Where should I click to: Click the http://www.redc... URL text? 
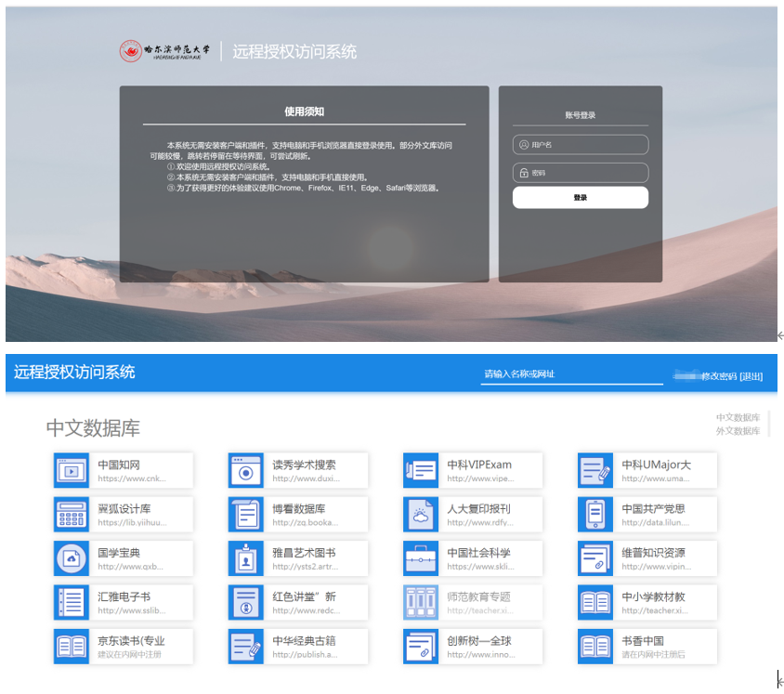307,610
